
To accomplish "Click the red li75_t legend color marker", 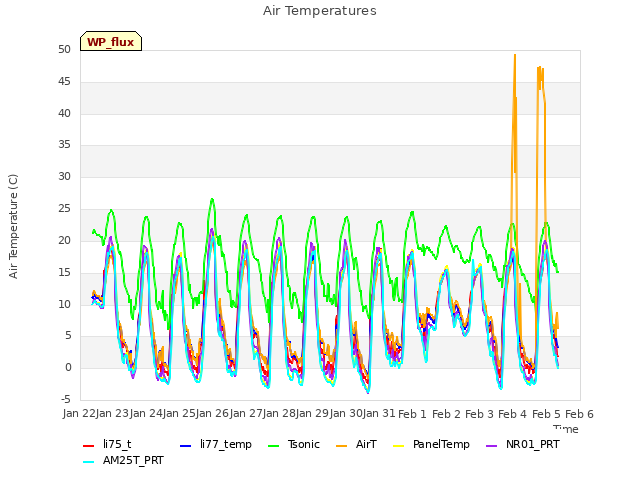I will 89,446.
